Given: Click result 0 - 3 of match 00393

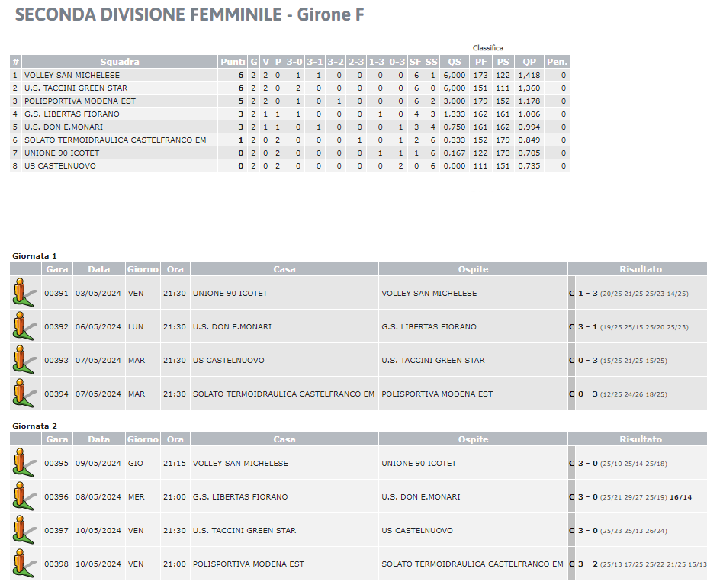Looking at the screenshot, I should (x=588, y=360).
